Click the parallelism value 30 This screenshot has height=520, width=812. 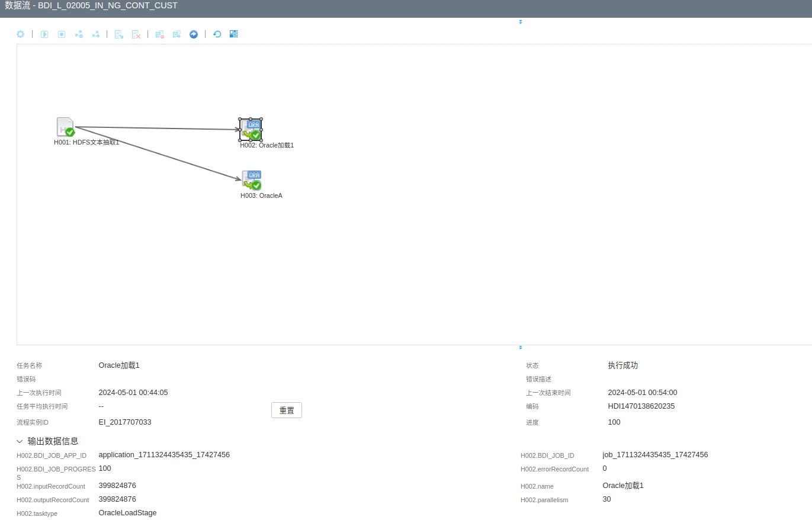(x=606, y=499)
